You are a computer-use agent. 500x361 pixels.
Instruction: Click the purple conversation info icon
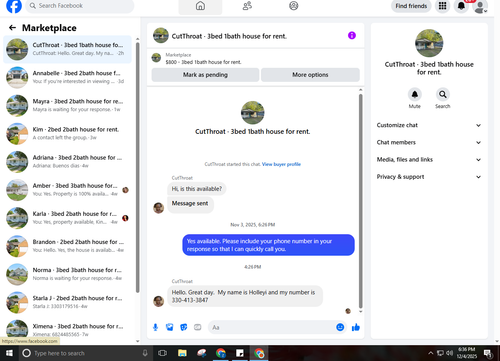(x=352, y=35)
